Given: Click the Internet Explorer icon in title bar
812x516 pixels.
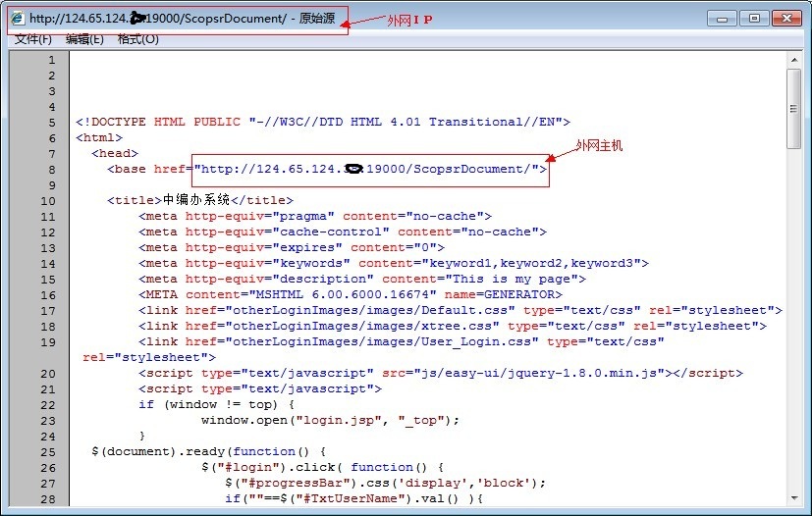Looking at the screenshot, I should (x=17, y=18).
